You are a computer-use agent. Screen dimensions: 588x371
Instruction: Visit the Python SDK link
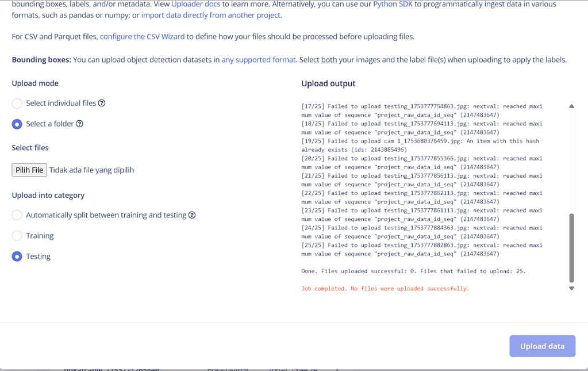pos(393,4)
